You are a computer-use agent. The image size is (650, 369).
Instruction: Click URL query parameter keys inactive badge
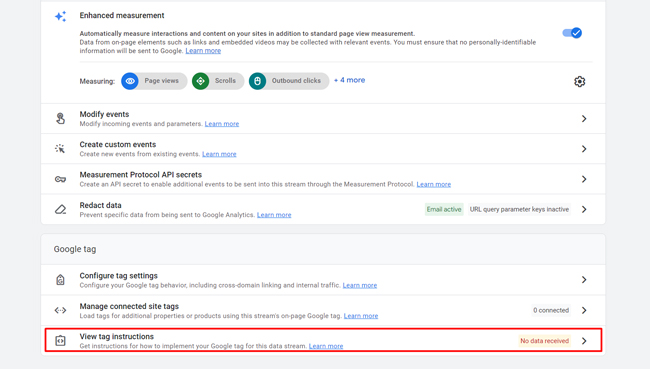pos(519,209)
